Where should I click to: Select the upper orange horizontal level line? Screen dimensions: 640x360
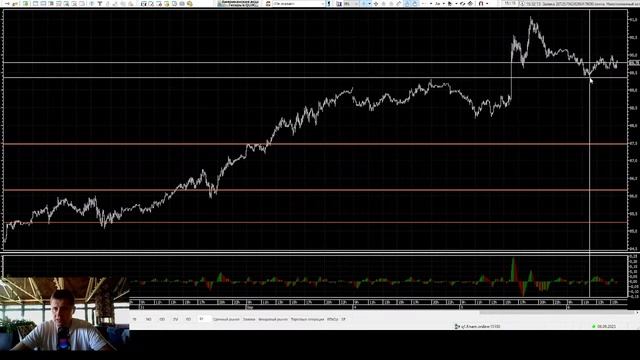(x=315, y=144)
